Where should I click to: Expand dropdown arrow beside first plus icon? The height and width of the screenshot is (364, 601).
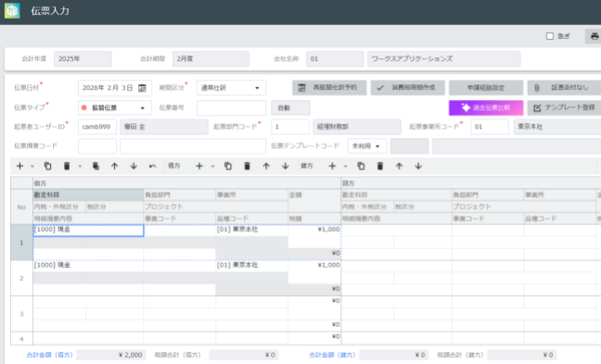[x=32, y=167]
